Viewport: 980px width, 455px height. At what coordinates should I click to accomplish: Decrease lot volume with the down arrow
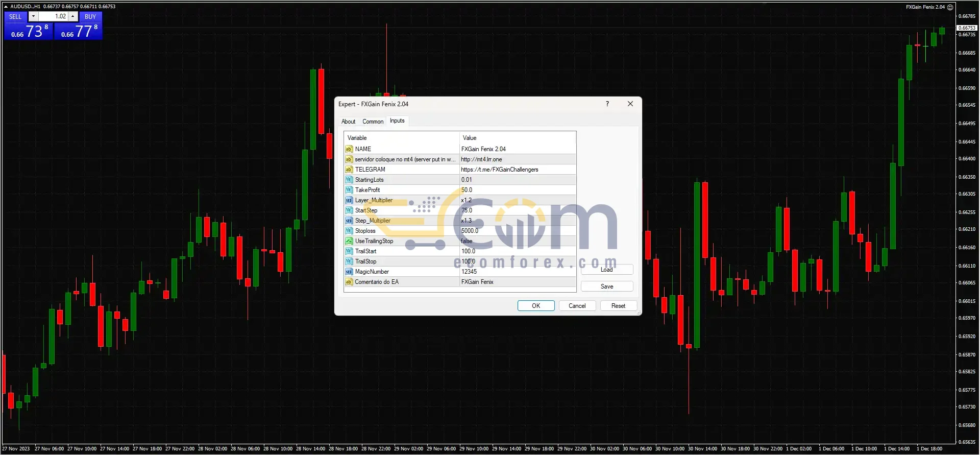33,16
